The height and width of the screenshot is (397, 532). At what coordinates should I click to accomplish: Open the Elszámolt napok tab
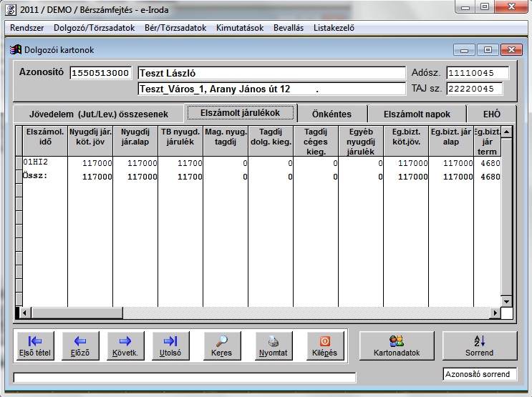tap(417, 114)
